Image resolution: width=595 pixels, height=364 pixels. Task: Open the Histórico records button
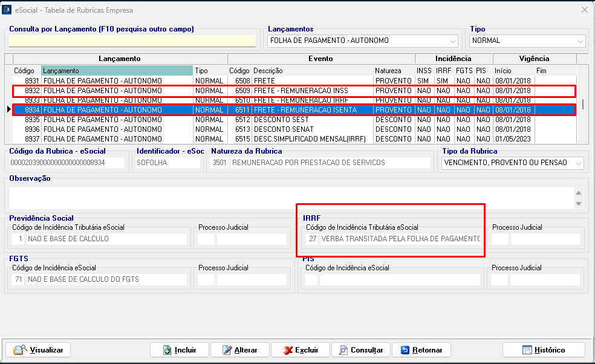tap(543, 350)
